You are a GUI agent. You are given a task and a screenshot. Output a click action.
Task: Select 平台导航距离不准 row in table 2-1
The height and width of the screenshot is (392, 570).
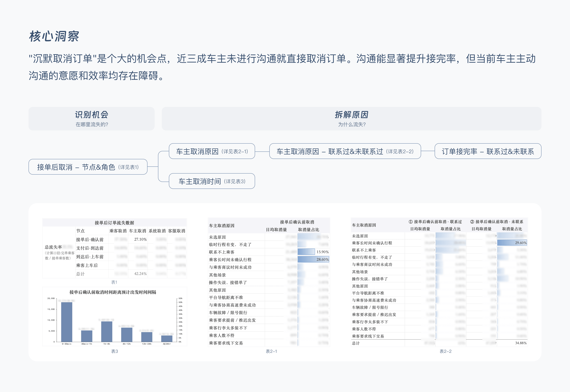269,297
